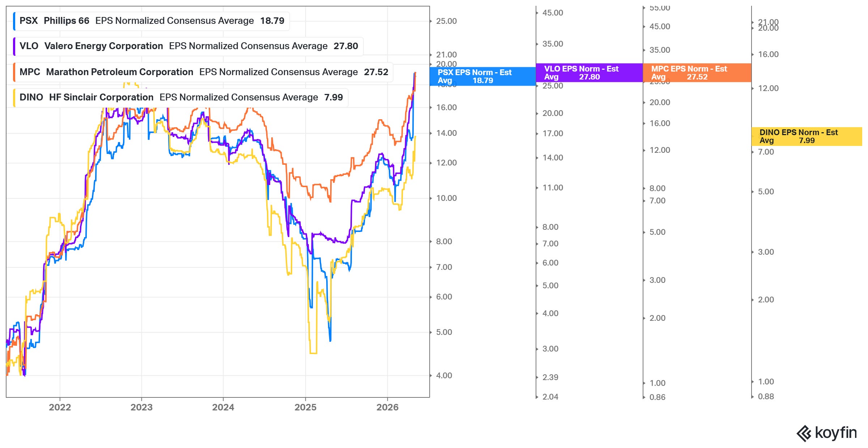868x448 pixels.
Task: Click the Koyfin logo icon
Action: (x=804, y=434)
